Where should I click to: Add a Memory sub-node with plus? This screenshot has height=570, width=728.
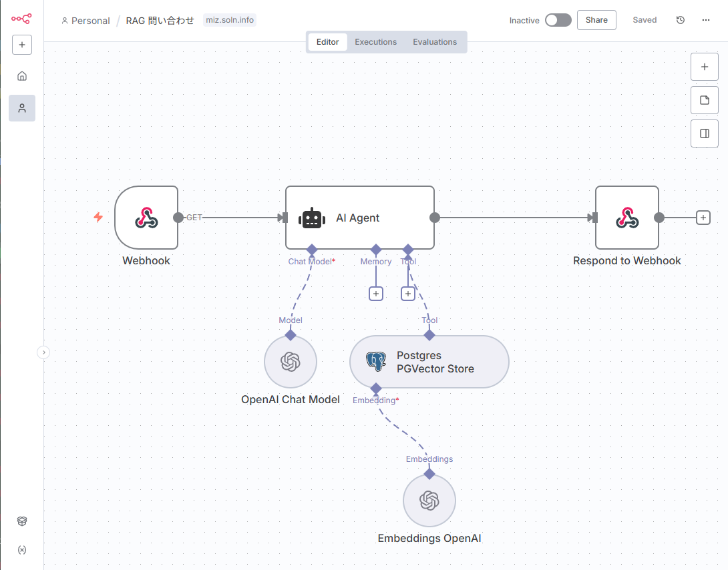[x=376, y=294]
